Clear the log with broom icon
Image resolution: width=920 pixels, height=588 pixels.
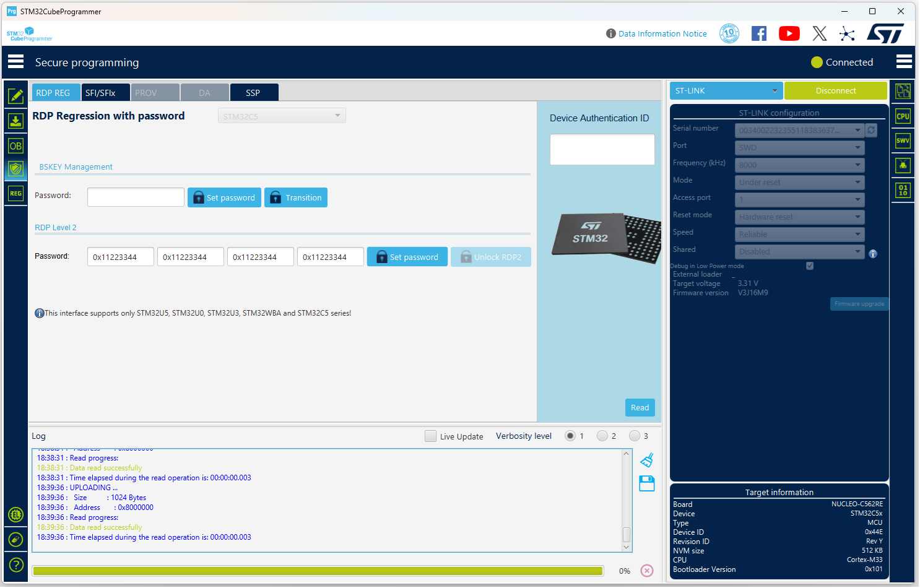tap(647, 460)
